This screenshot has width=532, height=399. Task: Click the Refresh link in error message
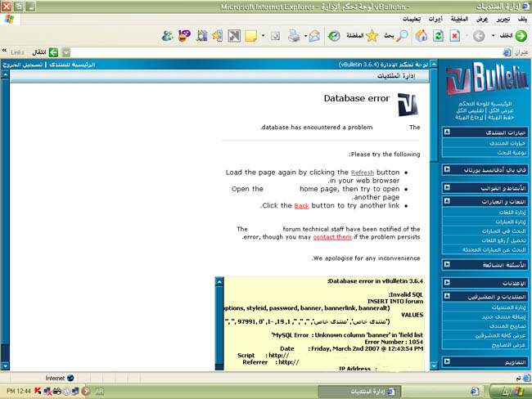click(363, 173)
